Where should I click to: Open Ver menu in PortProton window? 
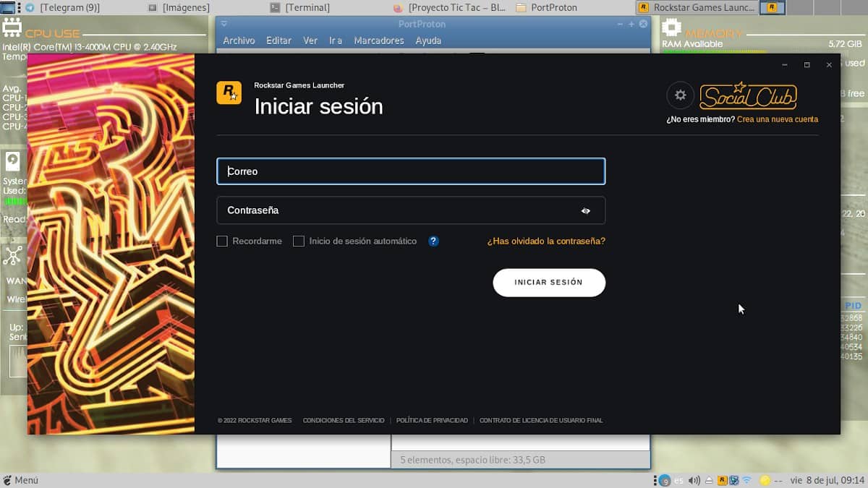coord(310,40)
